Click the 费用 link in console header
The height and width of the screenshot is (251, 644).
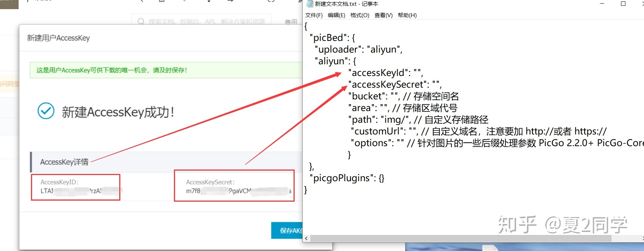coord(291,22)
